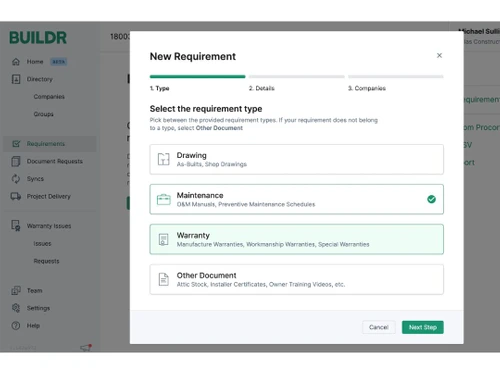Click the Attic Stock, Installer Certificates text

pos(261,284)
